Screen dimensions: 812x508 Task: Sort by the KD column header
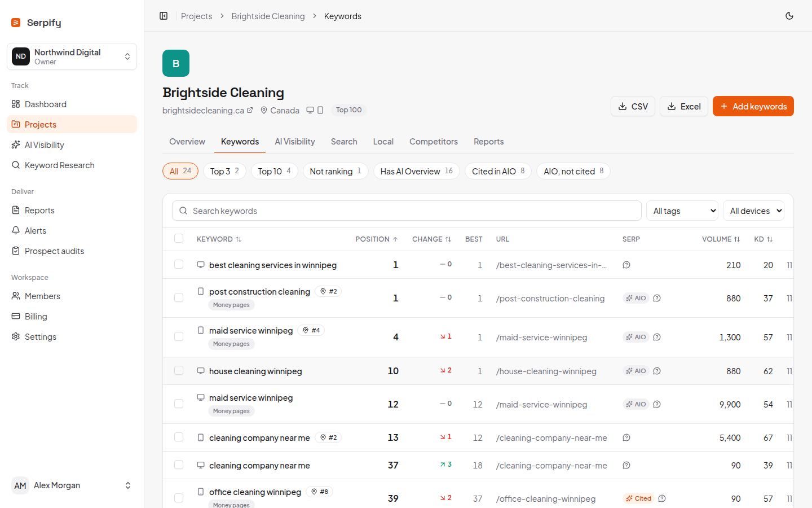[x=764, y=239]
